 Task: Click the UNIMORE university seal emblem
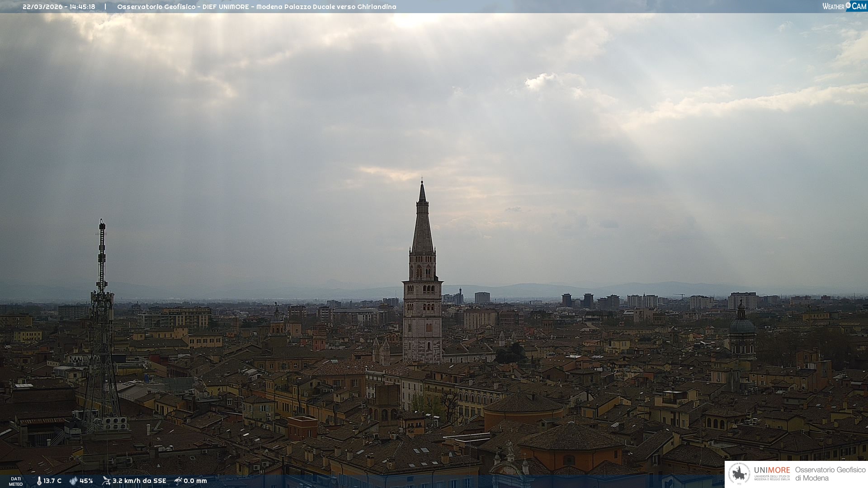click(739, 474)
